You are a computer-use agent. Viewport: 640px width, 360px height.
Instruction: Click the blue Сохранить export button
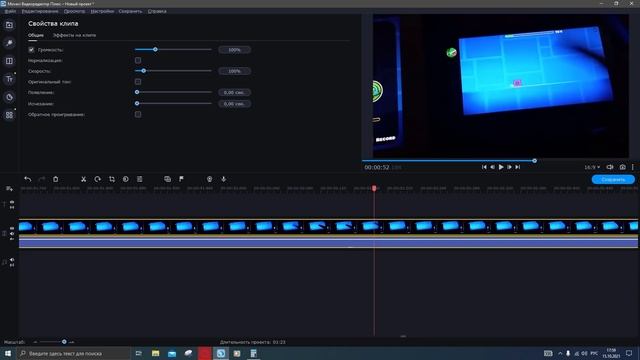coord(613,180)
